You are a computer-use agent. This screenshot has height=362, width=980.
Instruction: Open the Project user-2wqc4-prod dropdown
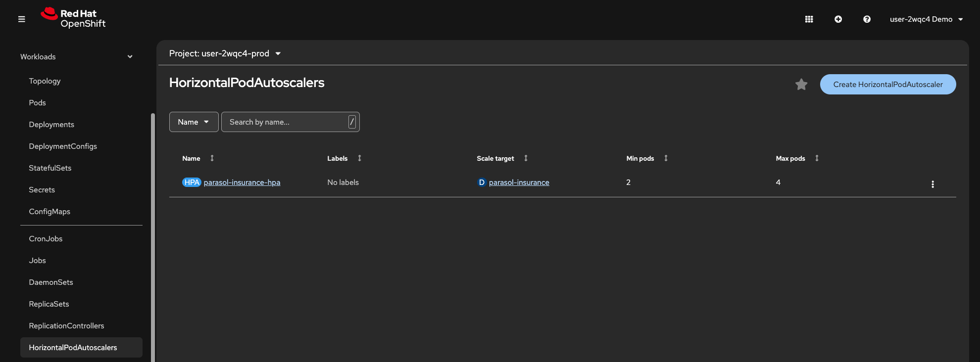coord(225,53)
